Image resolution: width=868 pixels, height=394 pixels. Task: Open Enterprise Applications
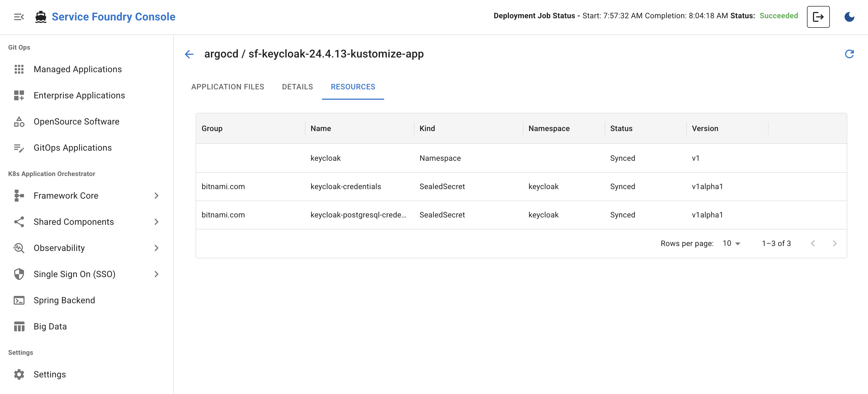tap(79, 95)
